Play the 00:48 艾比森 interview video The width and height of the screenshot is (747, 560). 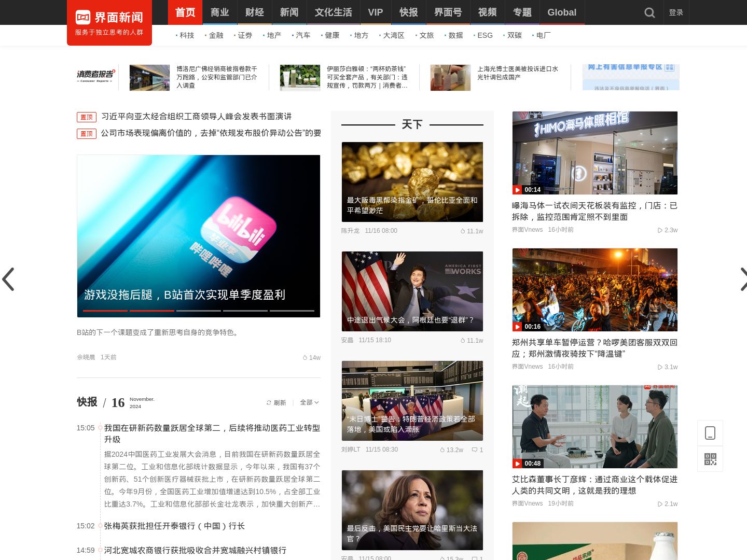pyautogui.click(x=517, y=464)
